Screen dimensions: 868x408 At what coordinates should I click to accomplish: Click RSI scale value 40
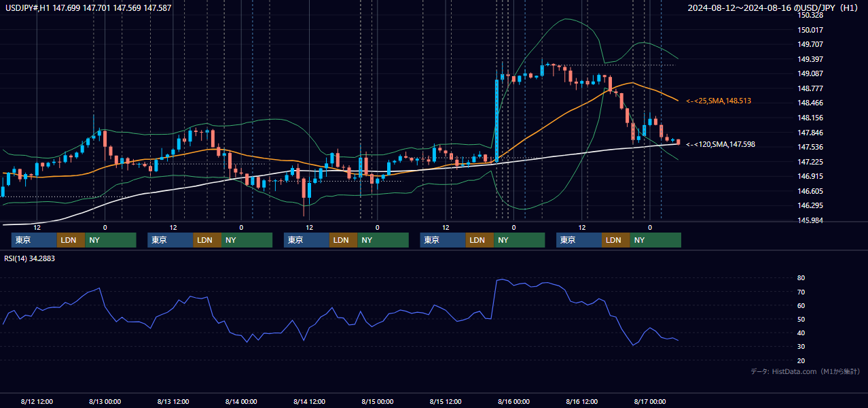coord(801,333)
